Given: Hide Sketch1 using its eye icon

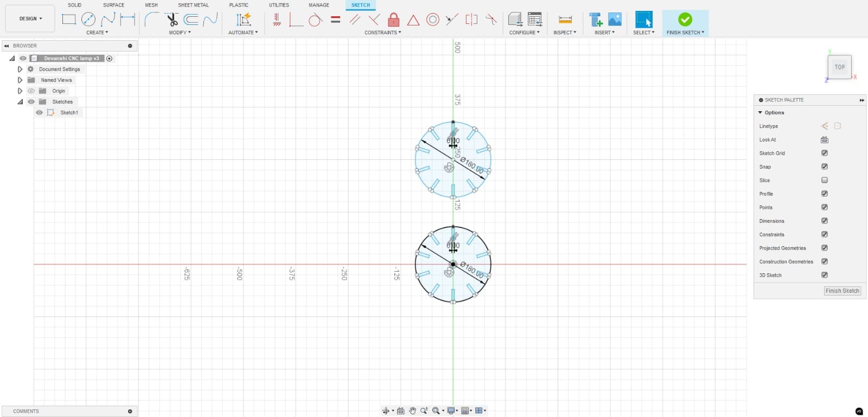Looking at the screenshot, I should [x=39, y=113].
